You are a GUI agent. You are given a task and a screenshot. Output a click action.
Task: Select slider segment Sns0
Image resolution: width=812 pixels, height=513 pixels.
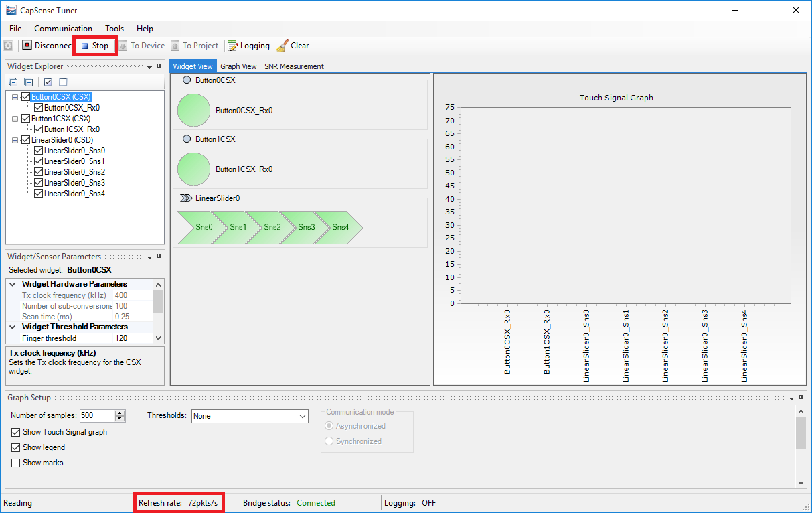tap(203, 227)
